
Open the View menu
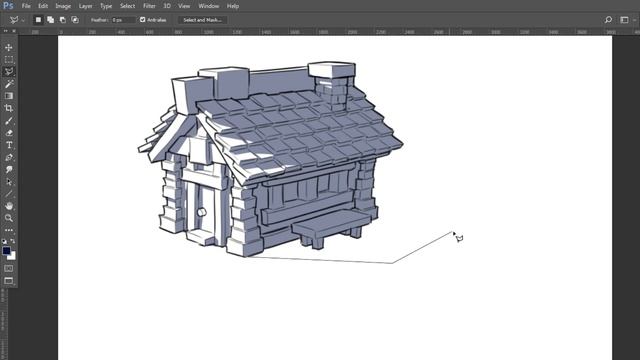click(184, 6)
